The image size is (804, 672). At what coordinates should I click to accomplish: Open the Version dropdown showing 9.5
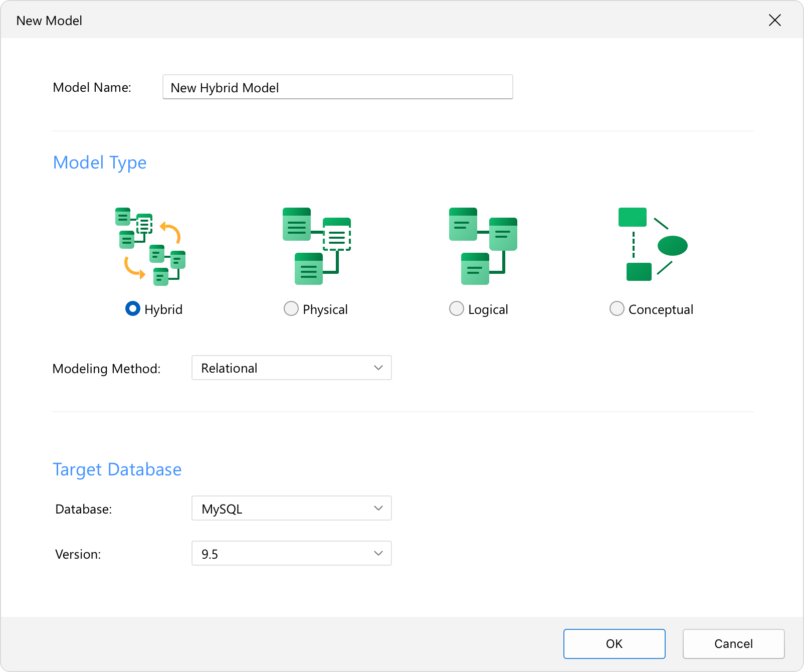tap(292, 553)
